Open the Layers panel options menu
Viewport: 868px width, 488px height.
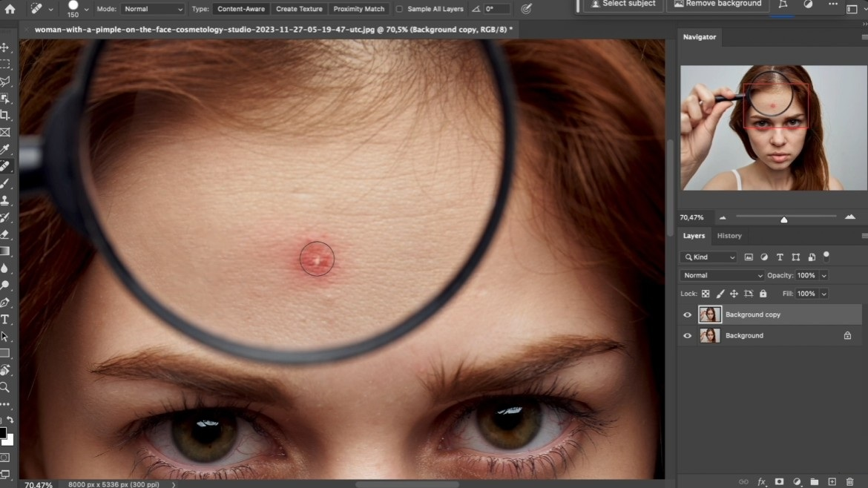(864, 236)
